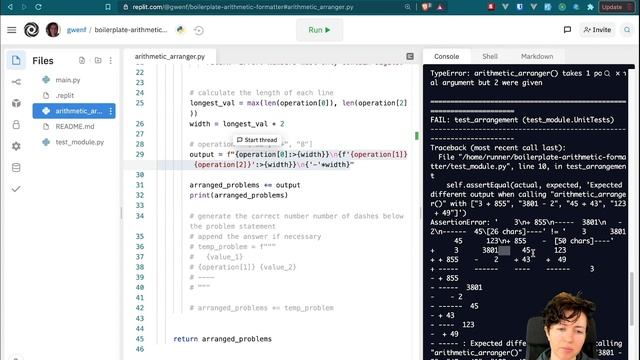This screenshot has width=640, height=360.
Task: Click the '# calculate the length of each line' comment
Action: (261, 93)
